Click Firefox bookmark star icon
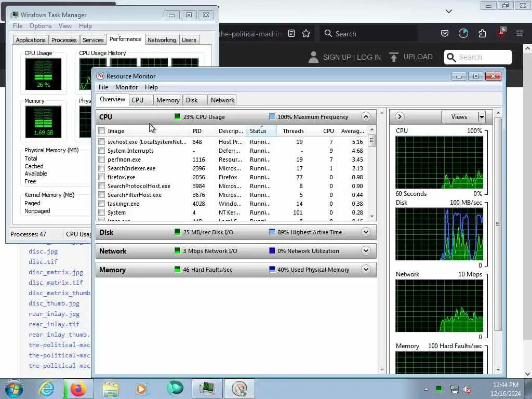The height and width of the screenshot is (399, 532). (x=306, y=34)
